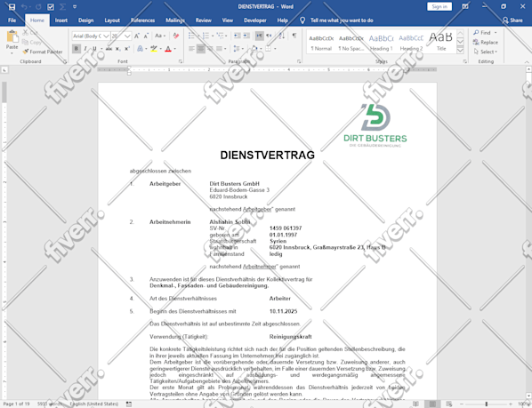Open the Developer tab
The width and height of the screenshot is (532, 408).
coord(255,20)
